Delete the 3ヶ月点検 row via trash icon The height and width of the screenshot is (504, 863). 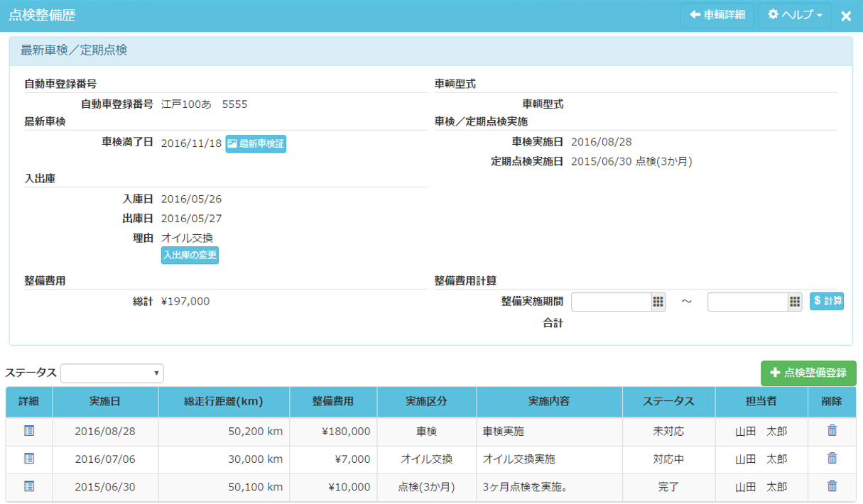pos(832,486)
